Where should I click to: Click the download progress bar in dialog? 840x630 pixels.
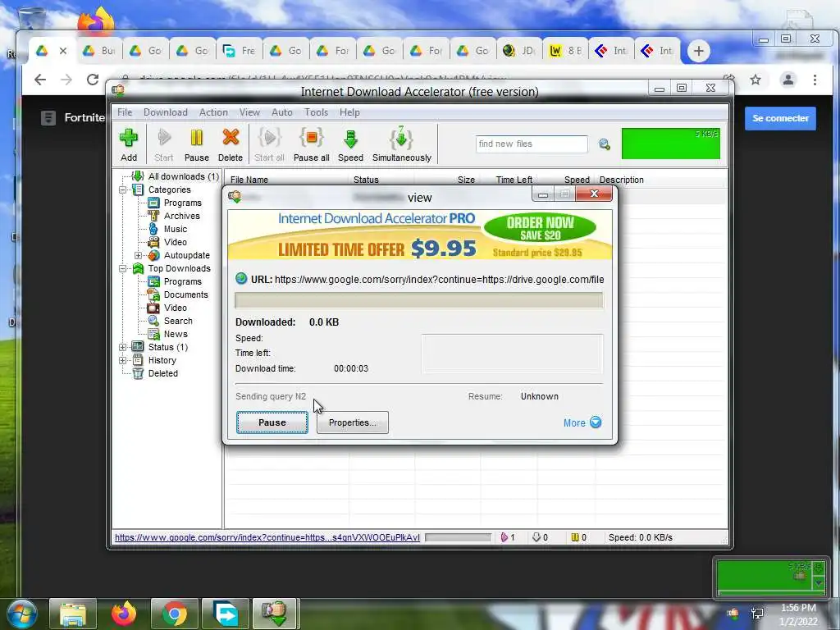pyautogui.click(x=419, y=300)
